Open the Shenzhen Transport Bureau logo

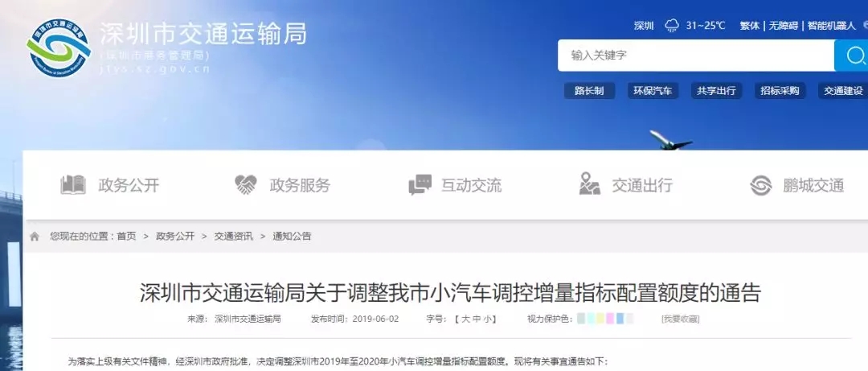58,47
